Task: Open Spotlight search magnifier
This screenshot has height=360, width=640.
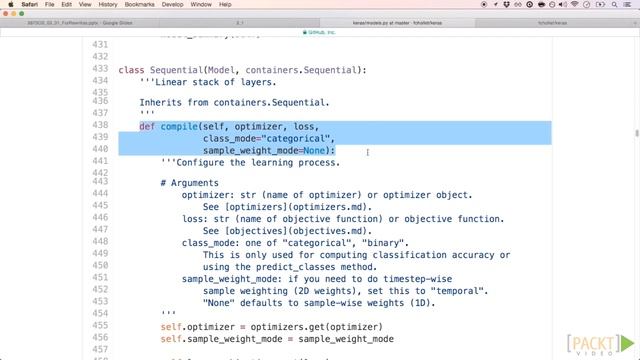Action: tap(614, 4)
